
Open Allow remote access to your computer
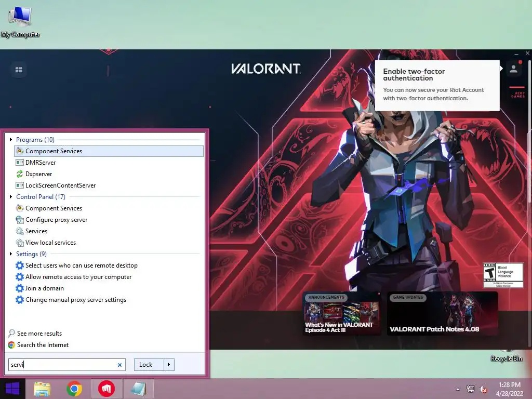coord(109,277)
